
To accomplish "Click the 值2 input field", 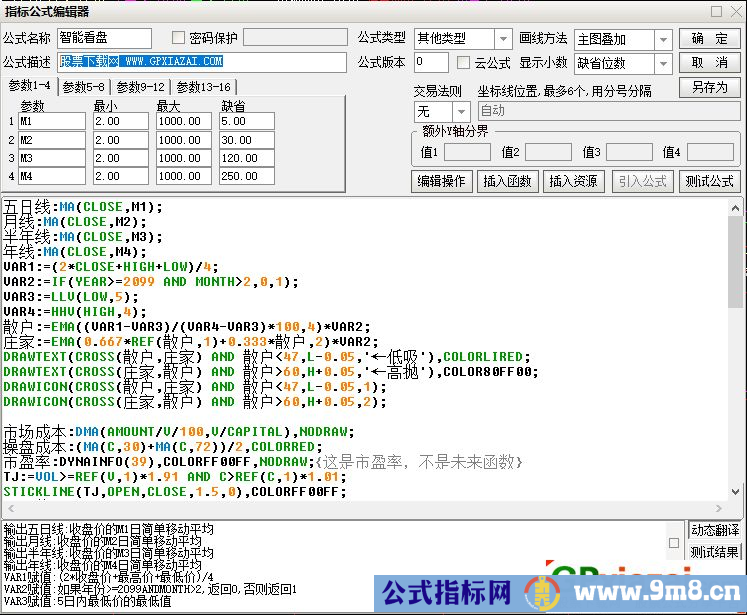I will coord(548,152).
